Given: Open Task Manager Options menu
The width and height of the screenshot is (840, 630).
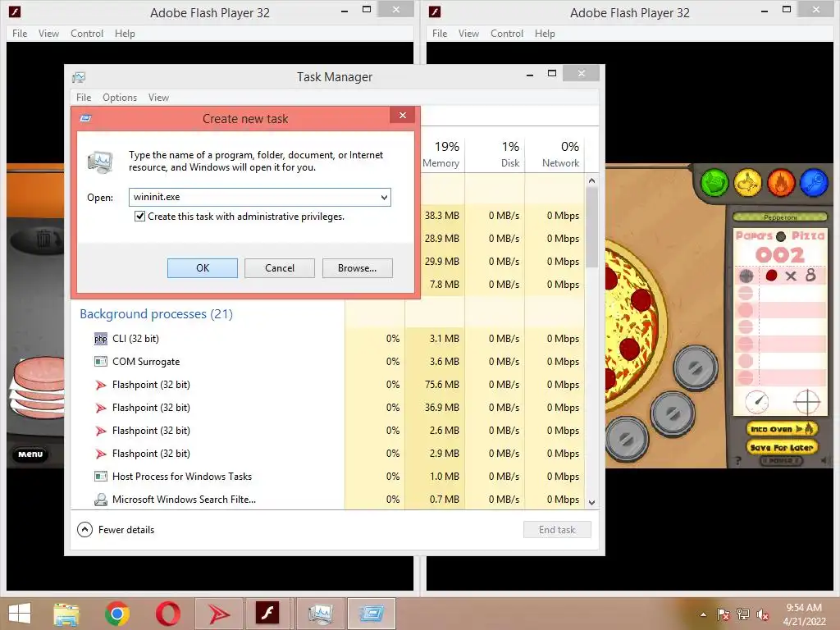Looking at the screenshot, I should 120,98.
